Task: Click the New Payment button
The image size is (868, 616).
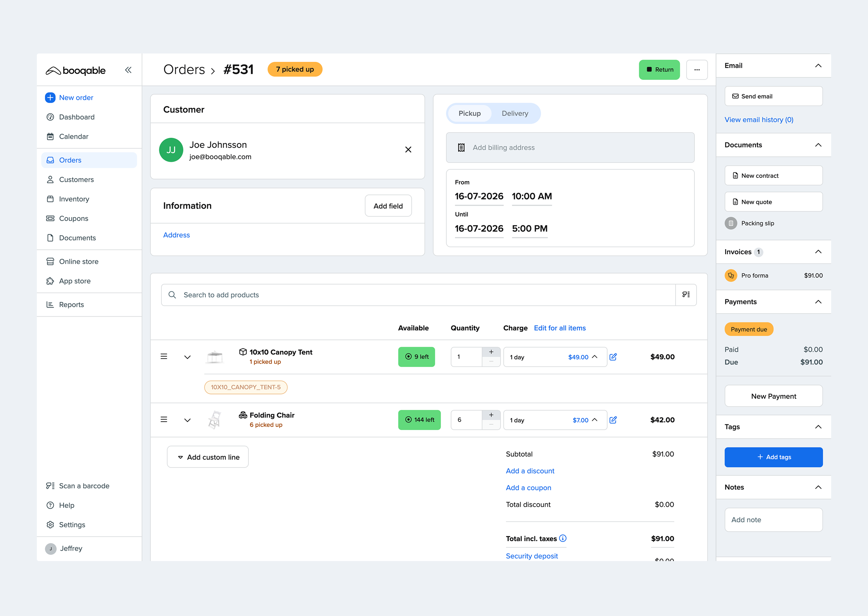Action: point(774,396)
